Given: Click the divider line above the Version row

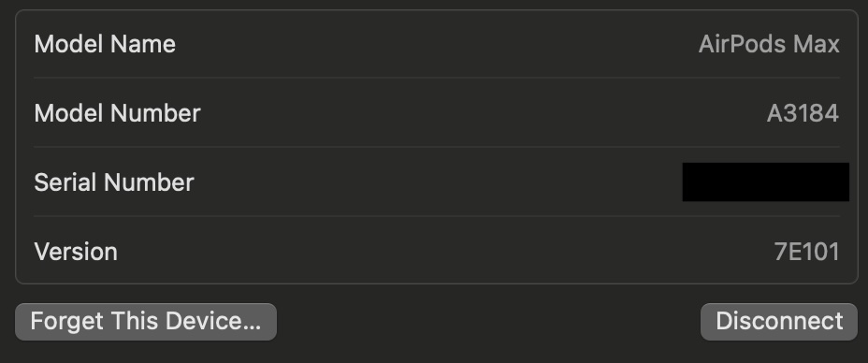Looking at the screenshot, I should pyautogui.click(x=437, y=216).
